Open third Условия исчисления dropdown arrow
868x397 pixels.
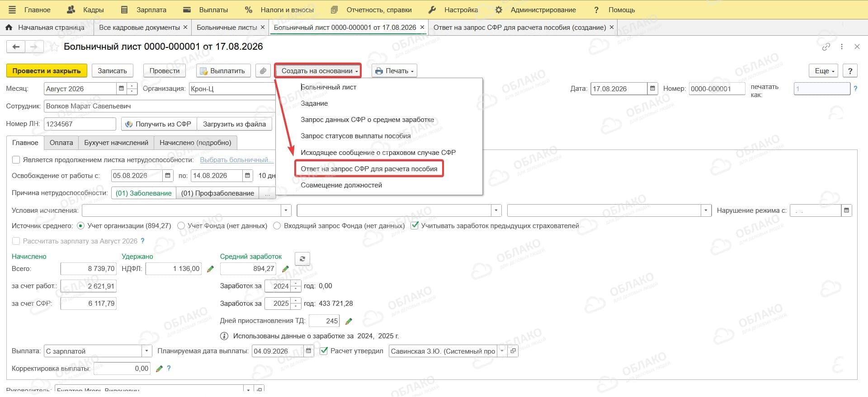706,210
